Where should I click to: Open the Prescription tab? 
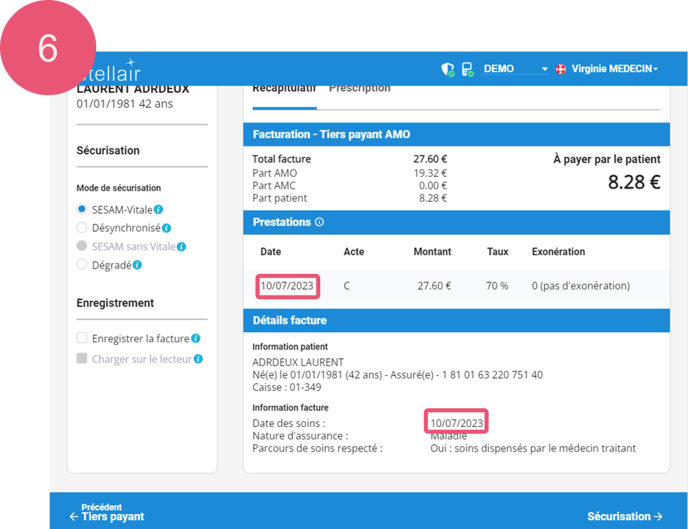360,88
